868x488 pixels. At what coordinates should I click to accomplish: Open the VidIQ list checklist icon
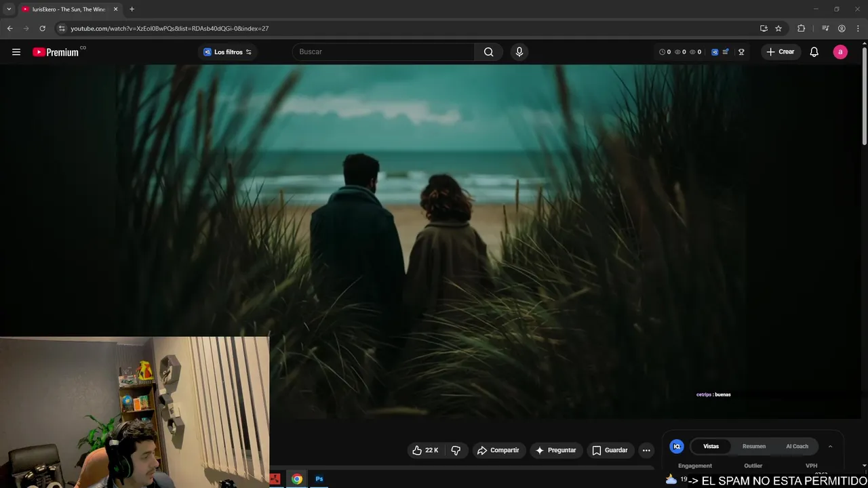tap(726, 52)
